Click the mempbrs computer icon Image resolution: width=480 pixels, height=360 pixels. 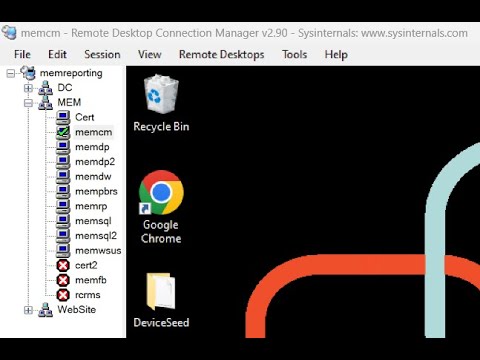click(63, 191)
